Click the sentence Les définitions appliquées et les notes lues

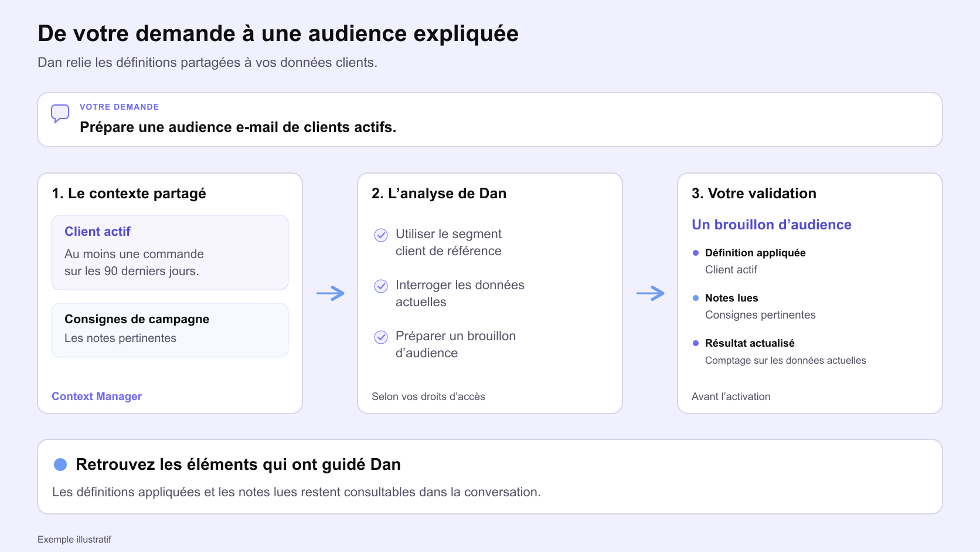click(297, 492)
